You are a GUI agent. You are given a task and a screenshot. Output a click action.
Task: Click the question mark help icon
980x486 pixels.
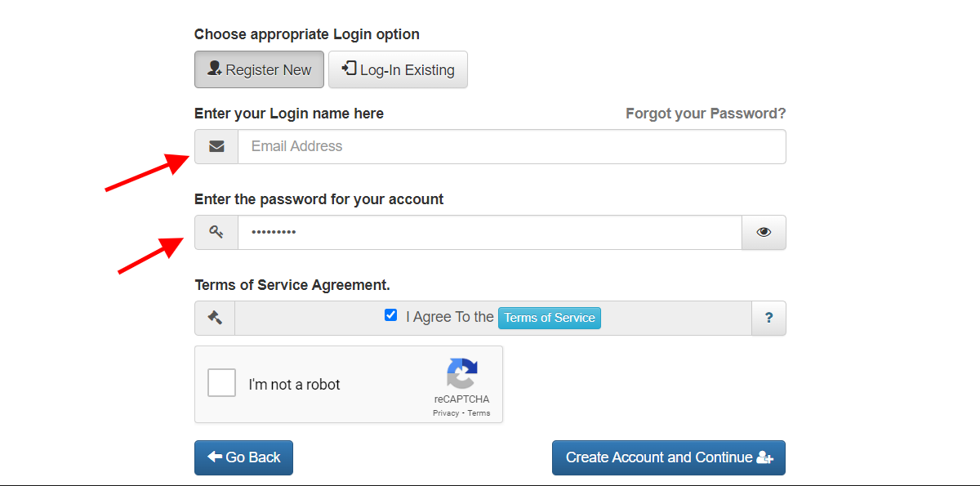(768, 318)
